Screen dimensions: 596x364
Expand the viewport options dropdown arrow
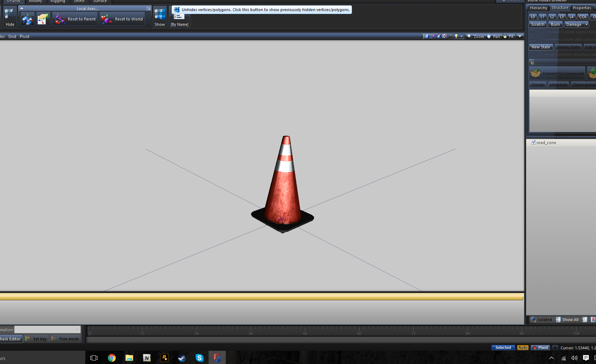[x=520, y=37]
